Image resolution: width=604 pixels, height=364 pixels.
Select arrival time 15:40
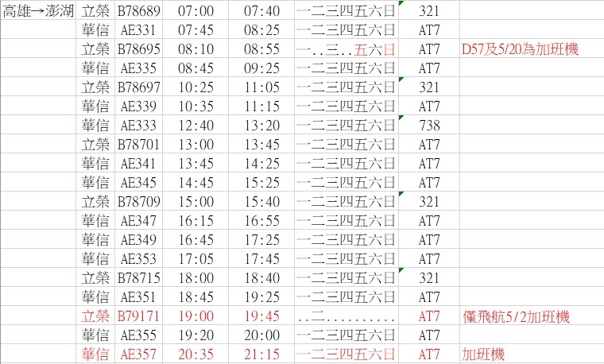[262, 201]
